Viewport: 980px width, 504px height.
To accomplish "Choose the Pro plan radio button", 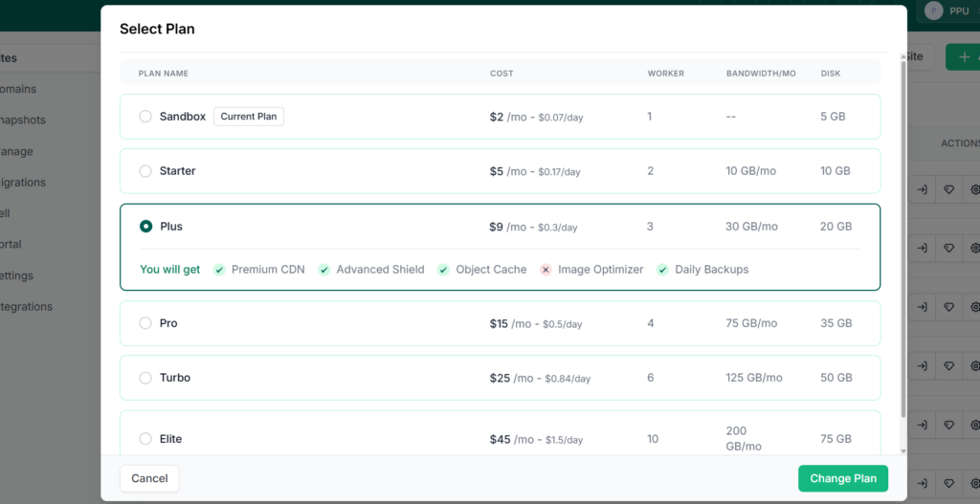I will [x=145, y=323].
